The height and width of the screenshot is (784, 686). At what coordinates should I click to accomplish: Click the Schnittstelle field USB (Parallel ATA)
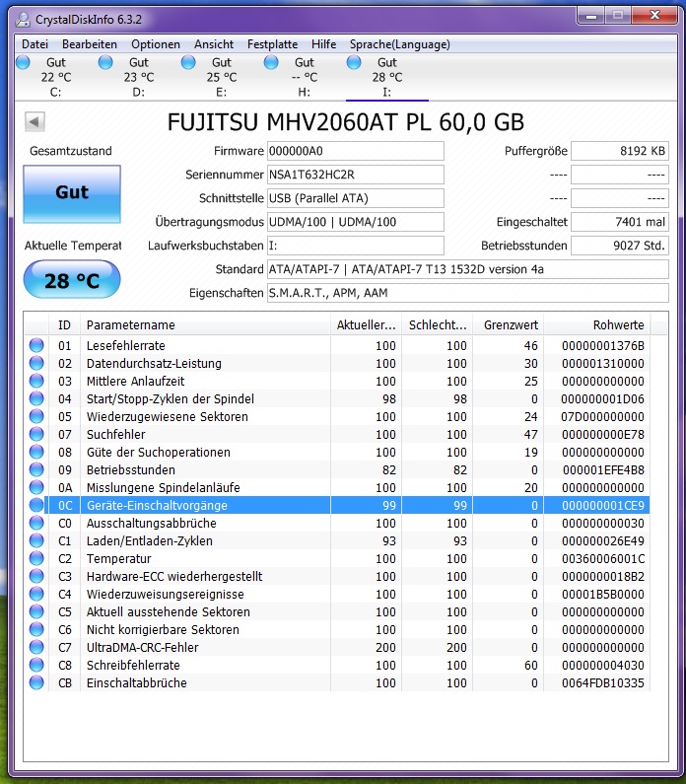coord(355,198)
